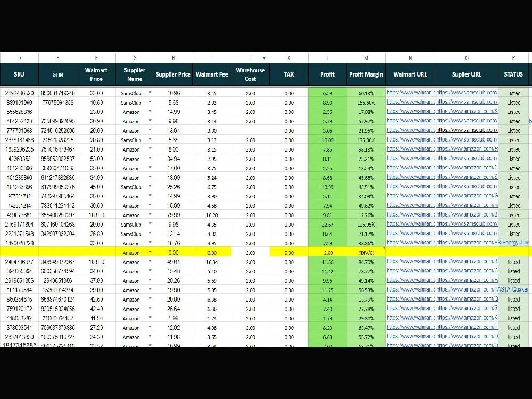Select the GTIN header cell
The height and width of the screenshot is (399, 532).
[x=57, y=74]
